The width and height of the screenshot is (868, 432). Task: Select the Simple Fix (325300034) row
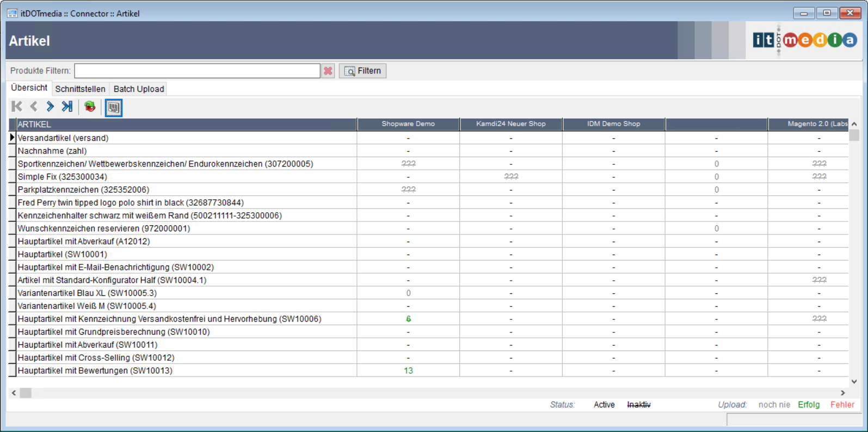click(62, 177)
